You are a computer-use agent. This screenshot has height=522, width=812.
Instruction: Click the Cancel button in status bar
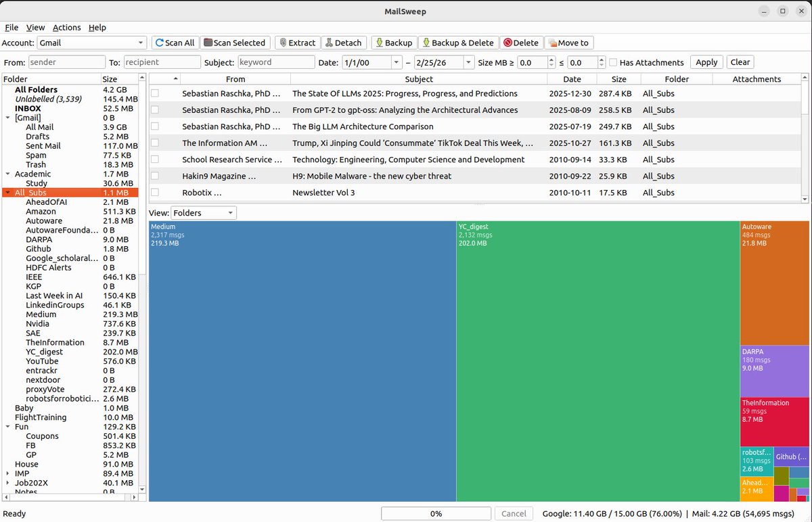click(x=514, y=514)
